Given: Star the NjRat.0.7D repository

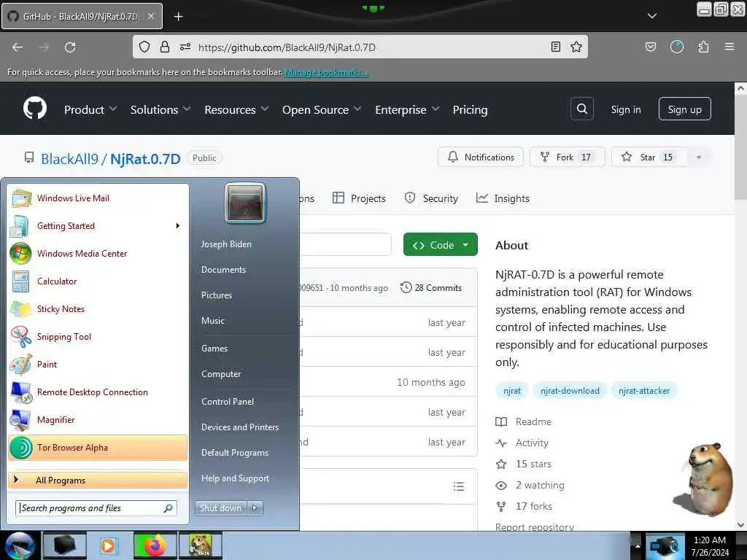Looking at the screenshot, I should [649, 157].
